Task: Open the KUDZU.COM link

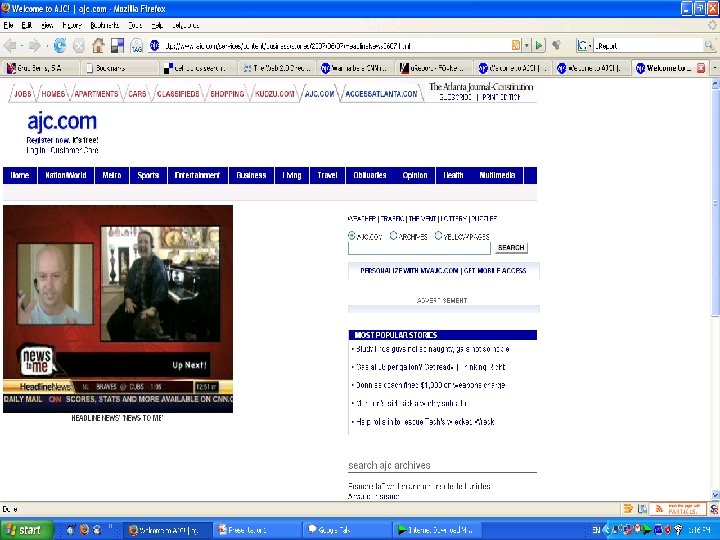Action: [x=275, y=94]
